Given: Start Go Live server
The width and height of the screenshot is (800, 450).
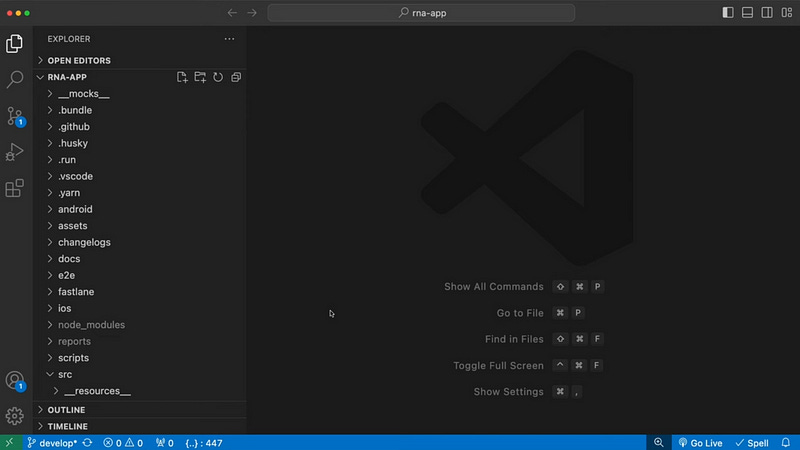Looking at the screenshot, I should pyautogui.click(x=701, y=443).
